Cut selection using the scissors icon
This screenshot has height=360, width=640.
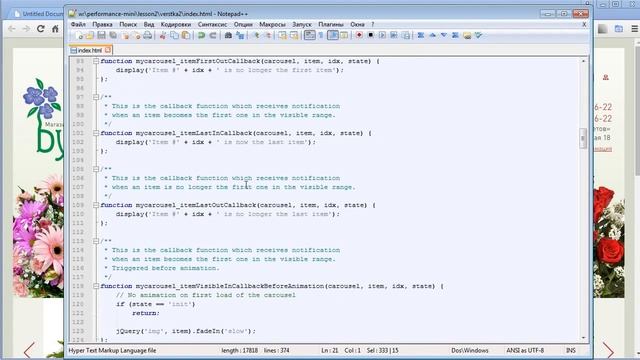[x=162, y=36]
